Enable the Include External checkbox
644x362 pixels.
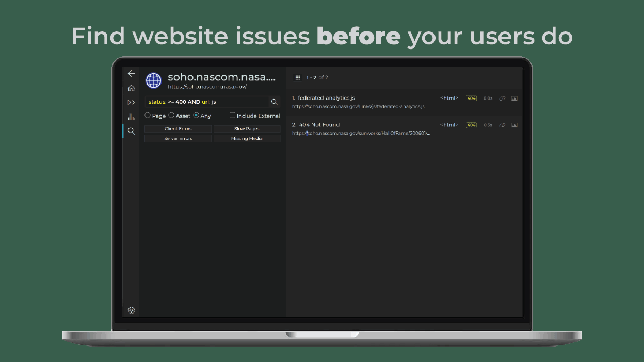point(232,116)
